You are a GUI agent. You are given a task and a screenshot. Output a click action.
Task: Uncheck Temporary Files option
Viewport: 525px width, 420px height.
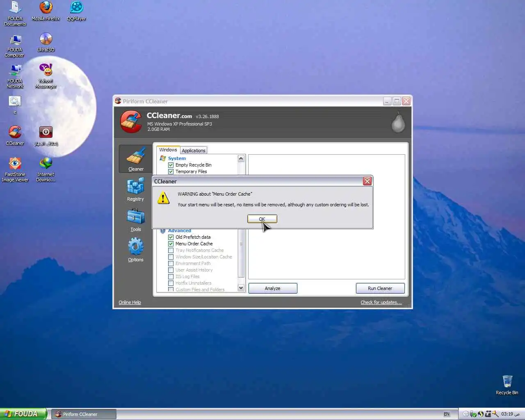(171, 171)
